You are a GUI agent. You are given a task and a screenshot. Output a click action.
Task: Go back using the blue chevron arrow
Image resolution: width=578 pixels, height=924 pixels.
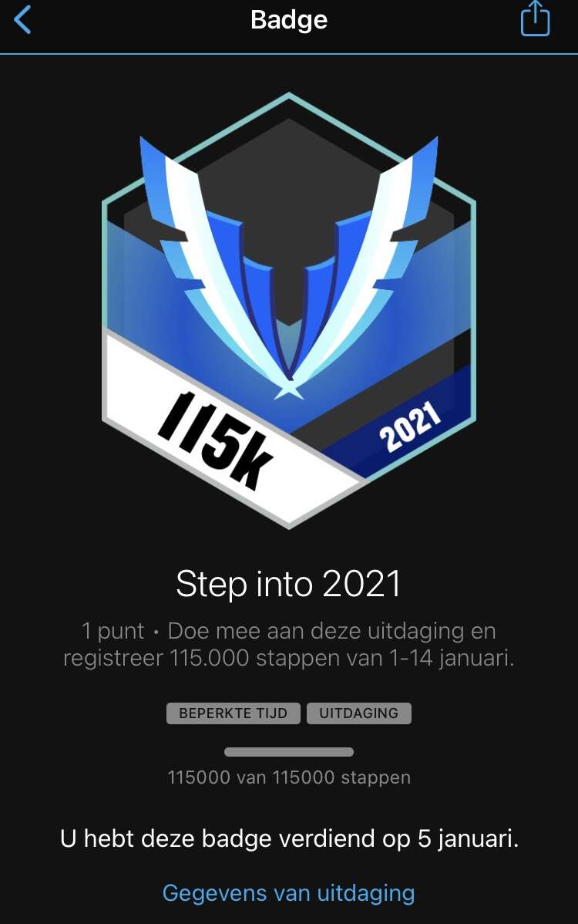22,19
